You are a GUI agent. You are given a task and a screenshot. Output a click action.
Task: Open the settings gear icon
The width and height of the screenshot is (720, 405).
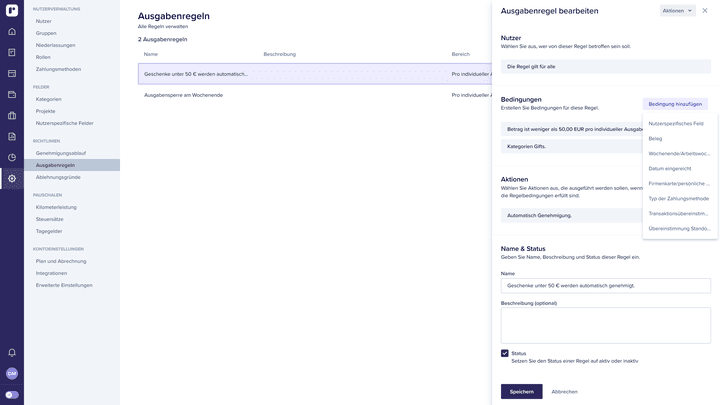[x=12, y=179]
